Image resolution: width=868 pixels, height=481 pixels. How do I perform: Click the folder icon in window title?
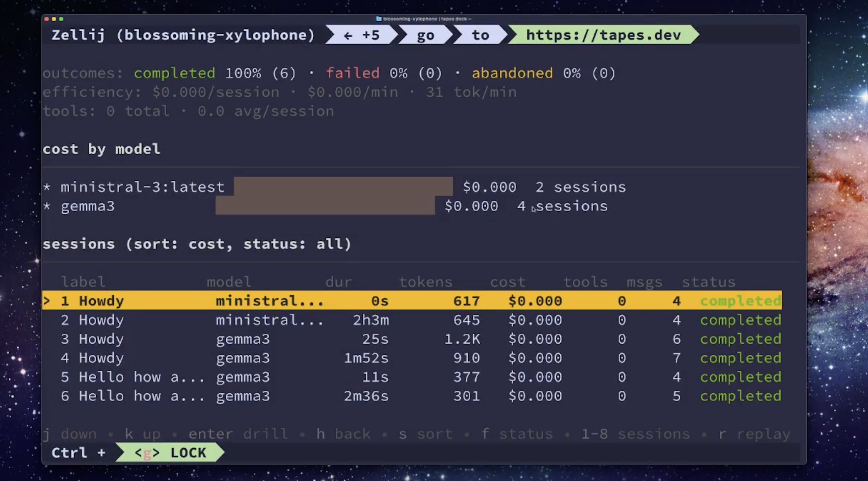[378, 19]
